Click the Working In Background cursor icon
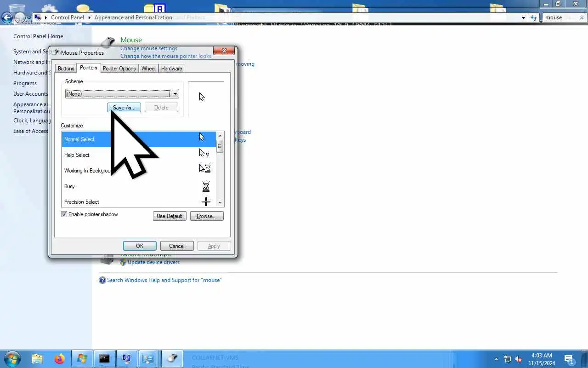 205,169
